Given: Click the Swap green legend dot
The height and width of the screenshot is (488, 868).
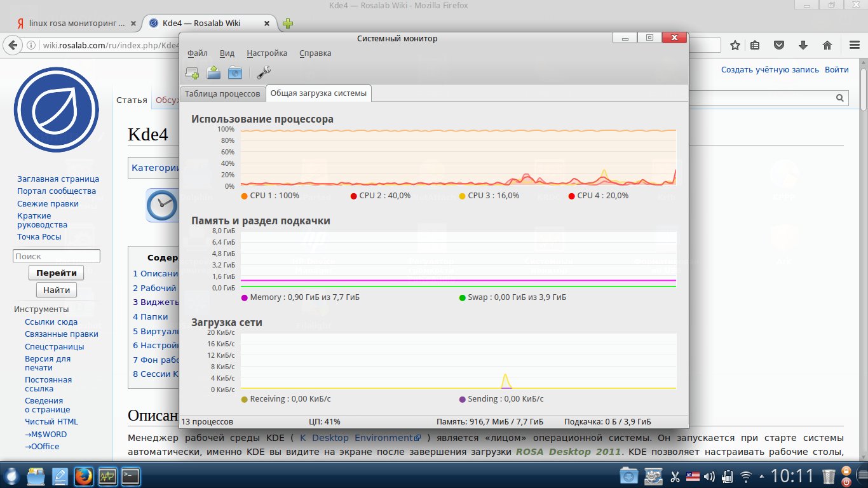Looking at the screenshot, I should click(462, 297).
